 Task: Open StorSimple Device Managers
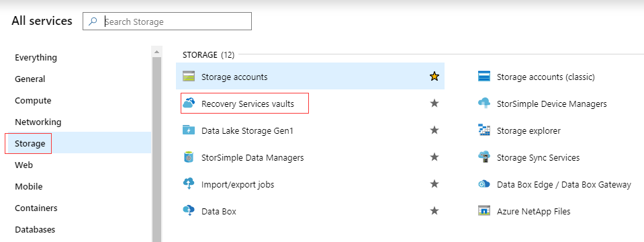coord(551,104)
